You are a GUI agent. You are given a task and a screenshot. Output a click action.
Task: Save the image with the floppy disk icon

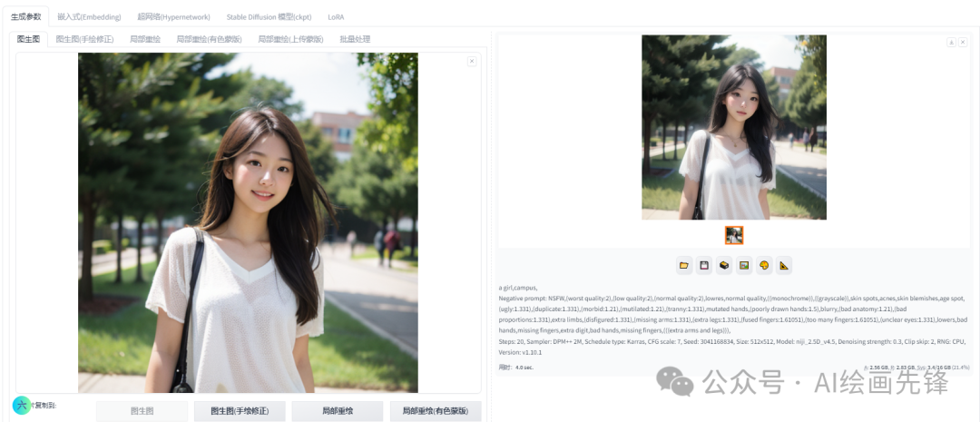tap(704, 266)
